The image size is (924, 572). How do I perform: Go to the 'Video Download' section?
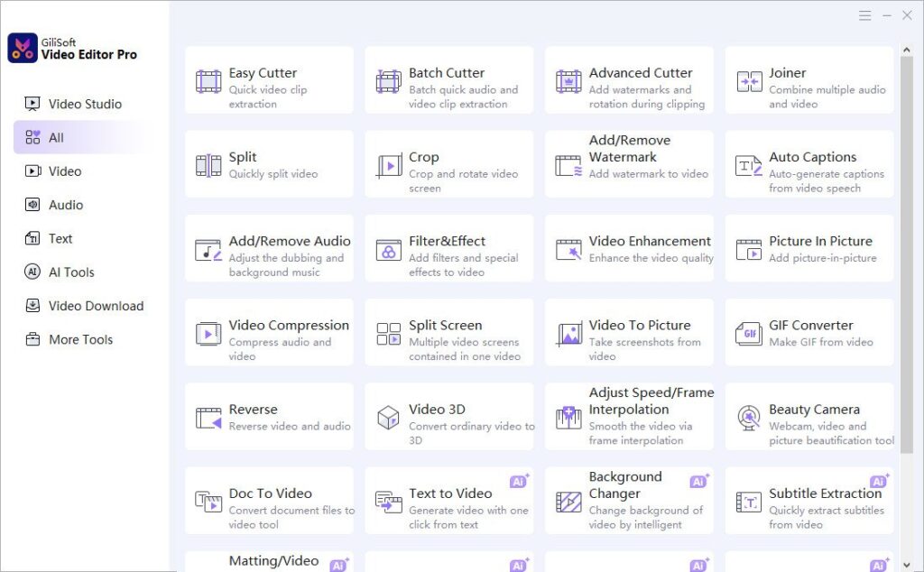coord(92,306)
